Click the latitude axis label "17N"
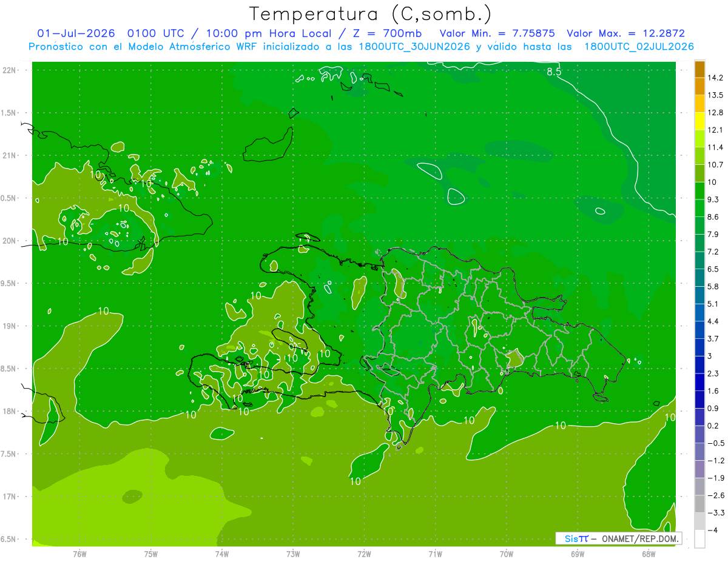 click(x=10, y=497)
